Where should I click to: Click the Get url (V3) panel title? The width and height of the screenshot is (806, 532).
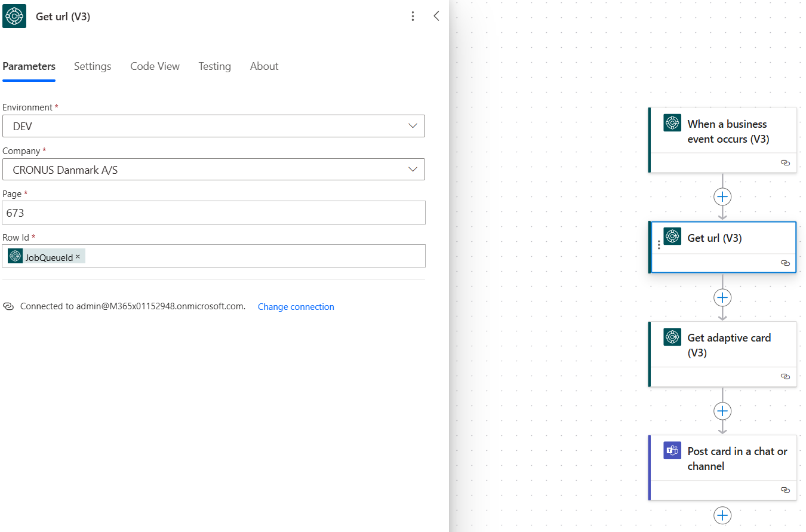coord(63,17)
